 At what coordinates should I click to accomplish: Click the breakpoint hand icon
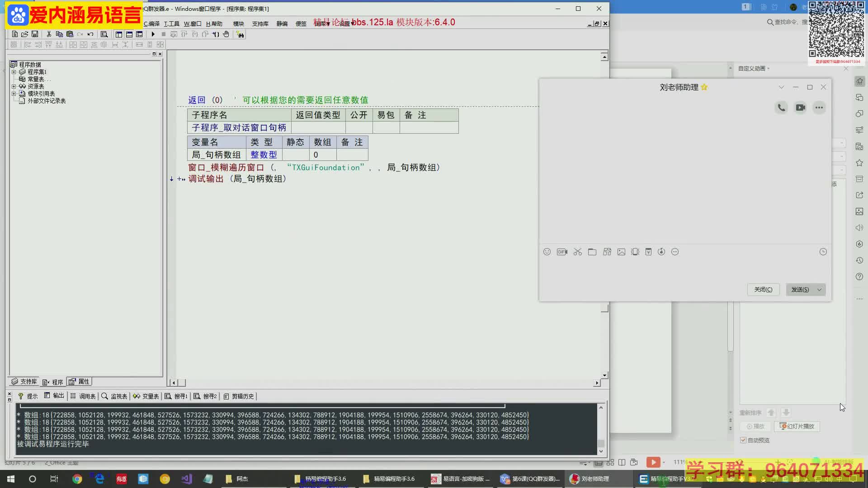[226, 34]
